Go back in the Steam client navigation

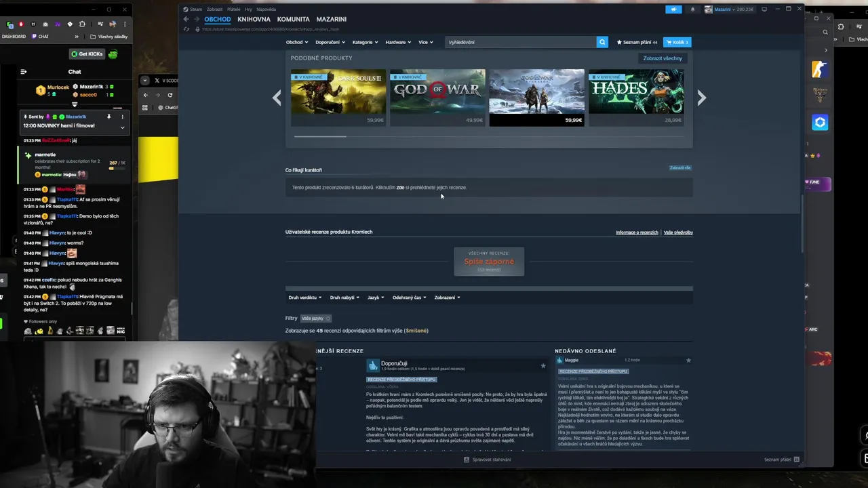186,19
